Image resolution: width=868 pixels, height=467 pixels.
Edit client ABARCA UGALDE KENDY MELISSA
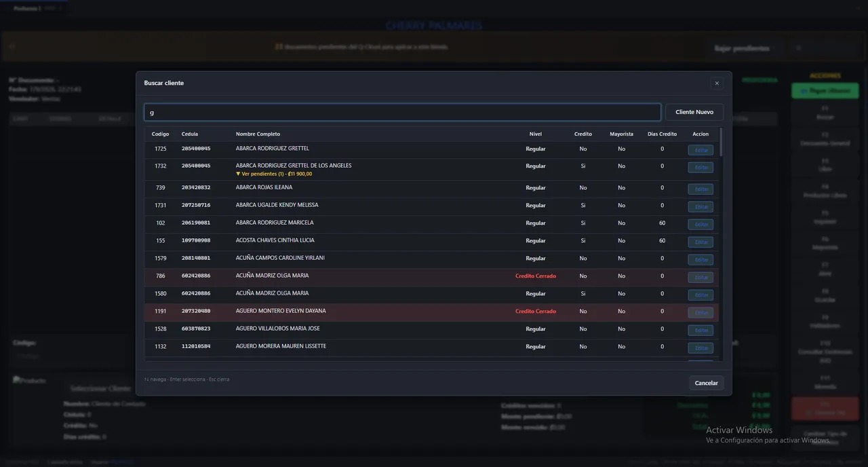701,206
